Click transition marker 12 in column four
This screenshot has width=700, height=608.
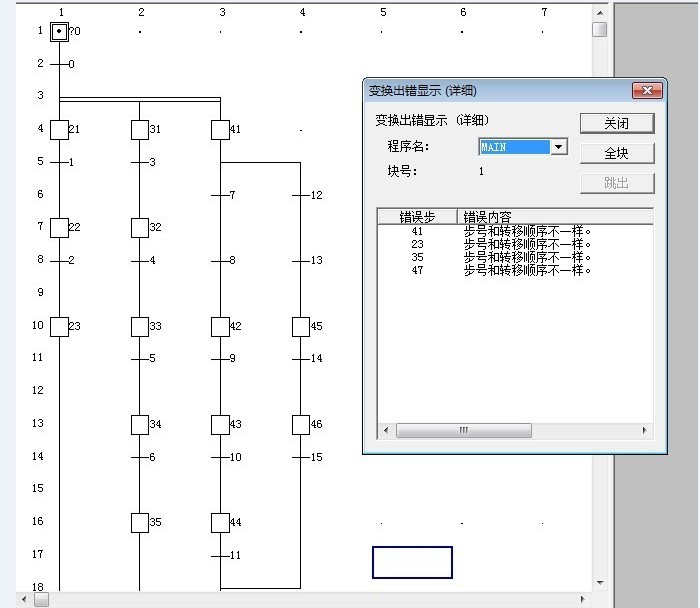click(x=301, y=195)
